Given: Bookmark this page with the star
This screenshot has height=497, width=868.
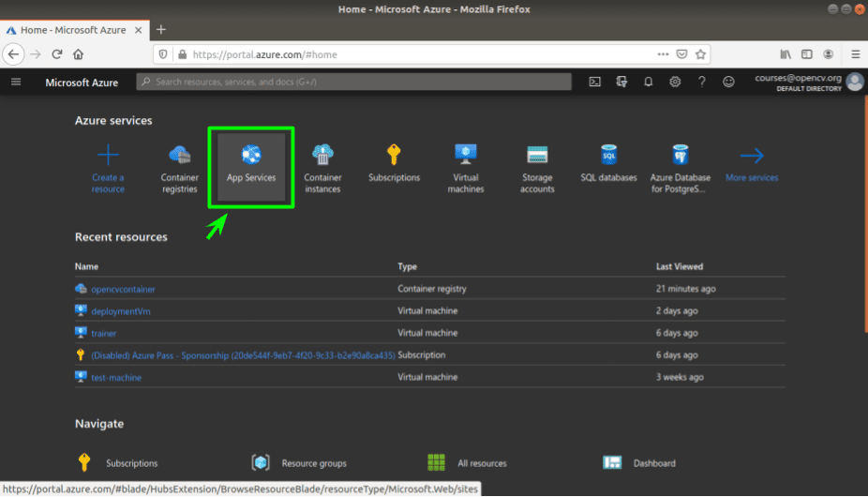Looking at the screenshot, I should pos(701,54).
